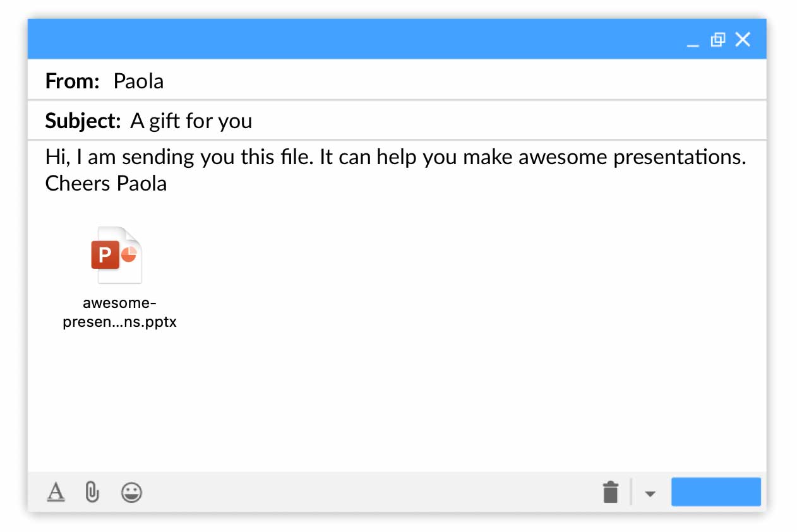This screenshot has height=532, width=797.
Task: Click the sender name Paola
Action: [x=138, y=81]
